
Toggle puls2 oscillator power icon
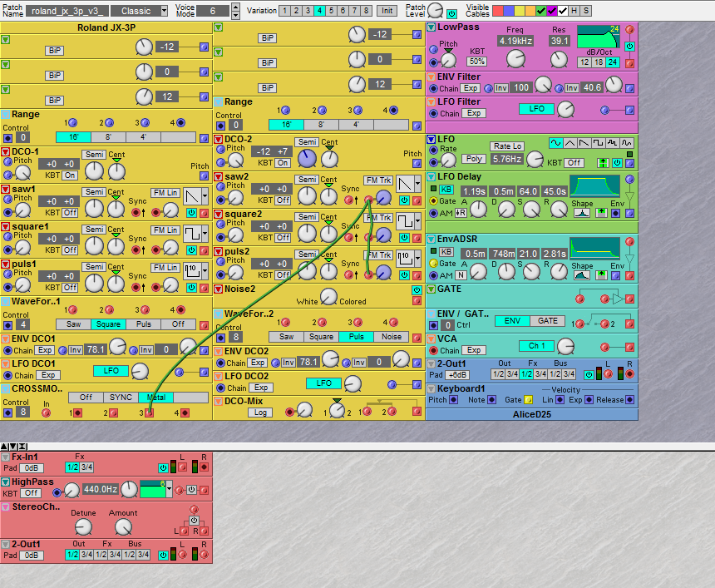[x=404, y=274]
